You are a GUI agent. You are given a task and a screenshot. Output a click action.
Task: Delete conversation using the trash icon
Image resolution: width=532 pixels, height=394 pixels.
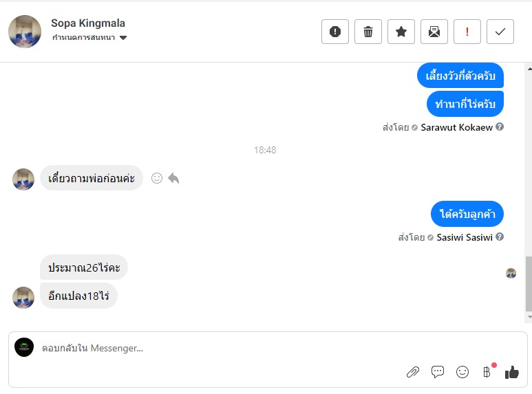(368, 32)
